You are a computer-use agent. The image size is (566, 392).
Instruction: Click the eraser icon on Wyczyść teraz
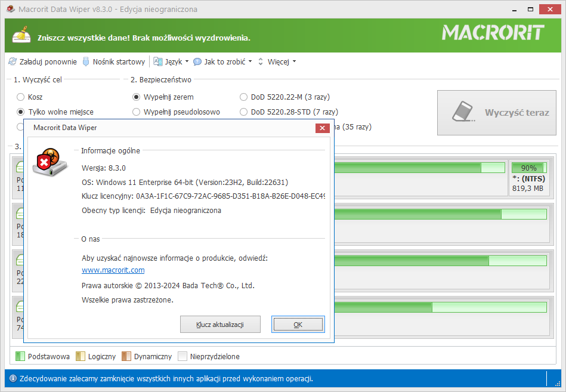(463, 112)
